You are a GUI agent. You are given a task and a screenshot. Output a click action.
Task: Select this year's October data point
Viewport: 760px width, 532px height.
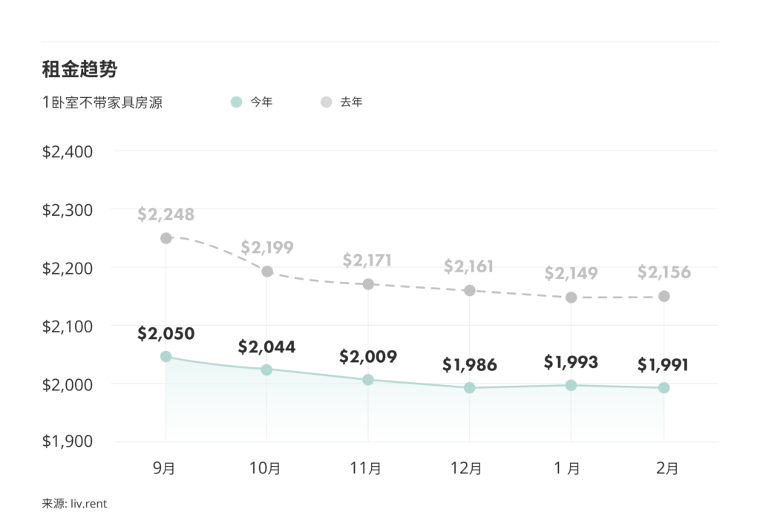click(267, 370)
